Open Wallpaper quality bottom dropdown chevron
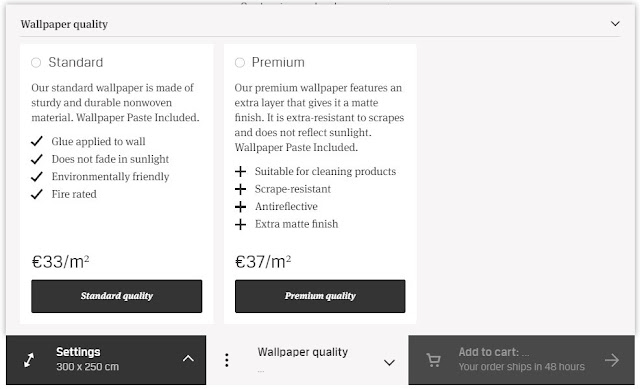 tap(389, 362)
